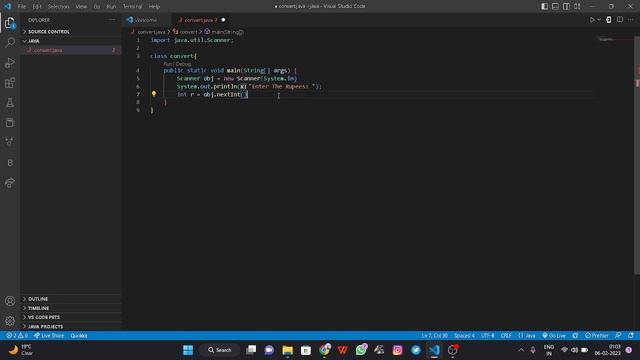
Task: Open the VS Code application logo menu
Action: 7,6
